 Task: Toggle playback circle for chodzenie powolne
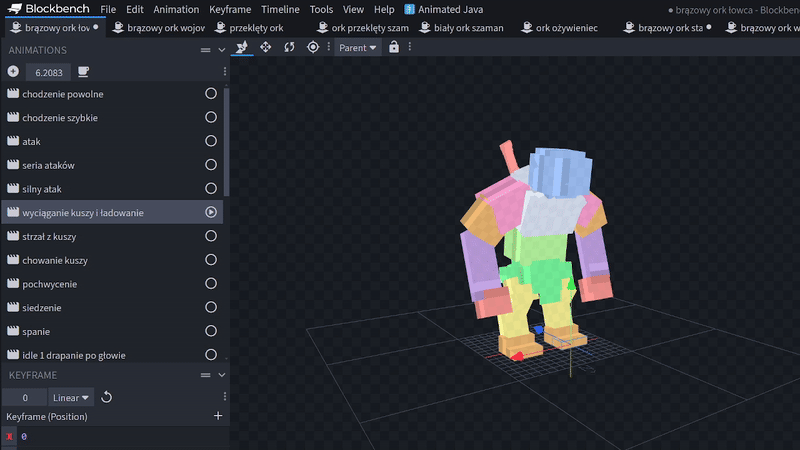coord(211,94)
